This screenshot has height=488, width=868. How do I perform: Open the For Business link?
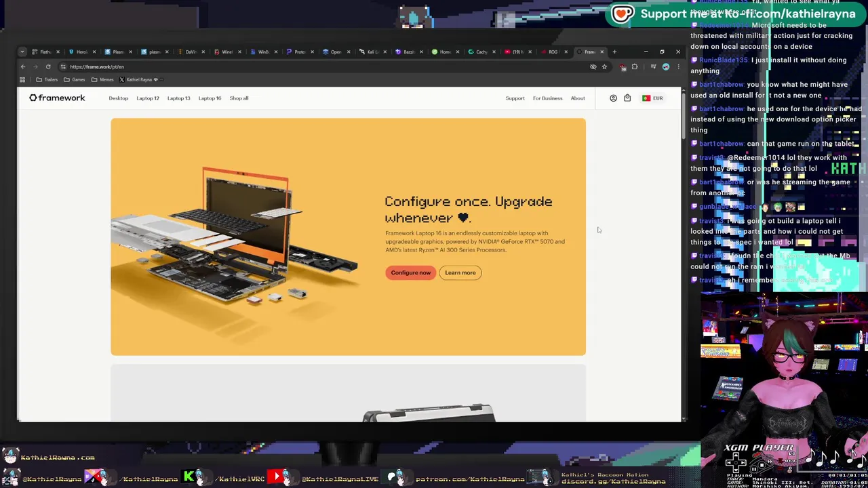[547, 98]
